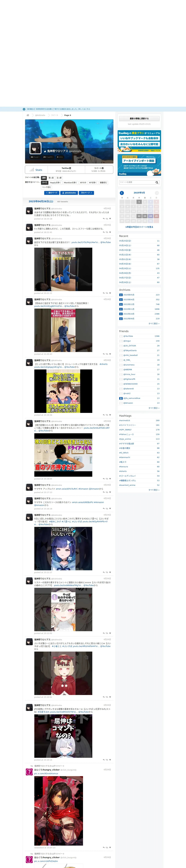The height and width of the screenshot is (868, 186).
Task: Open archive list icon for 2025年04月
Action: pos(121,300)
